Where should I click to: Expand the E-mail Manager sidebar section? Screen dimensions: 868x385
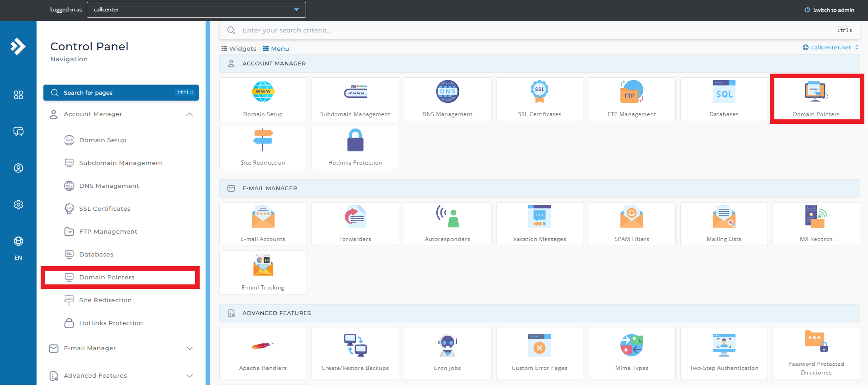190,348
